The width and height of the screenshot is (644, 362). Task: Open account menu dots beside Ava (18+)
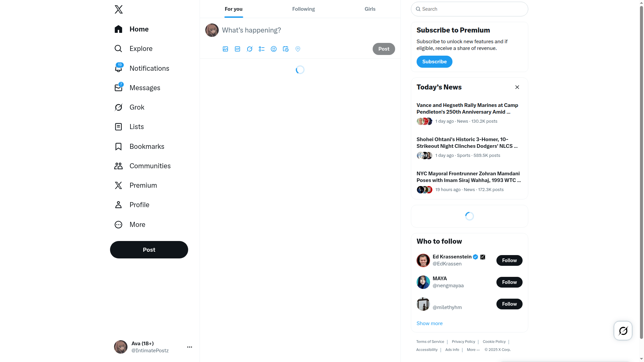coord(190,347)
